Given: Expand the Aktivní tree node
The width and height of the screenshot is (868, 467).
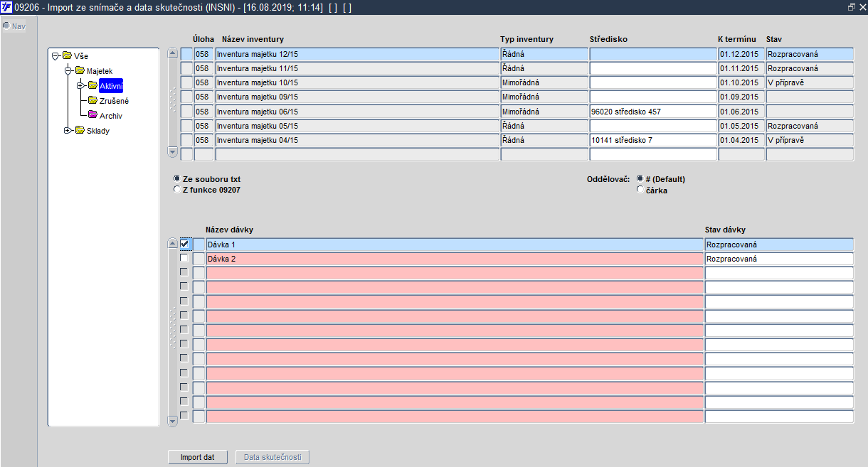Looking at the screenshot, I should (x=81, y=85).
